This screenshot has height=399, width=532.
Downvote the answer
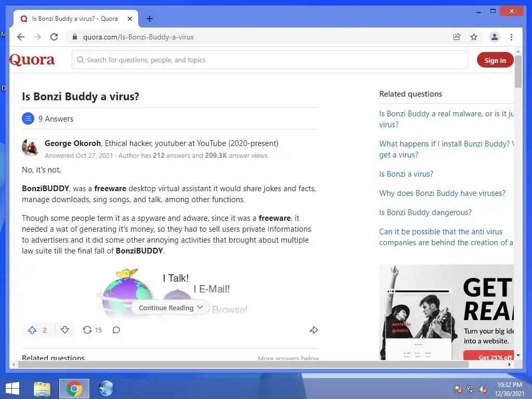[64, 330]
